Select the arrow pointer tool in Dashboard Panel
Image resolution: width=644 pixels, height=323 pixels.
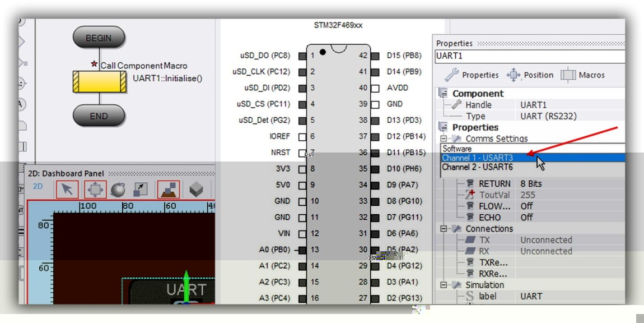tap(67, 190)
